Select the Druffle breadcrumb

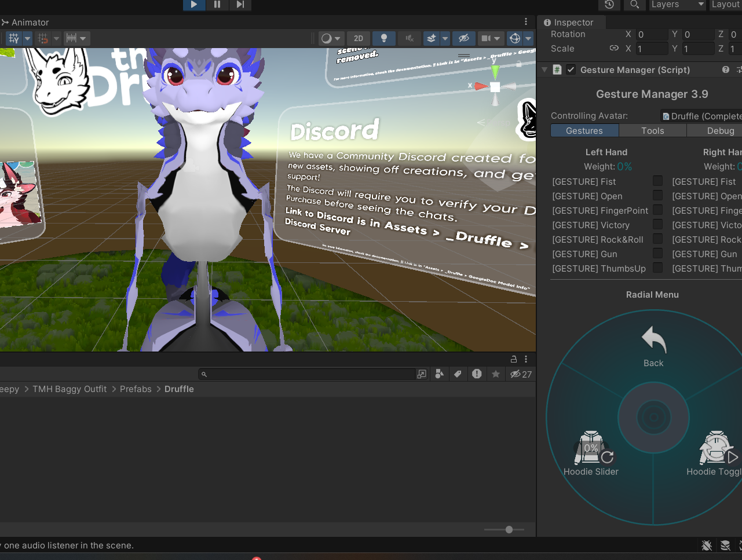tap(179, 389)
